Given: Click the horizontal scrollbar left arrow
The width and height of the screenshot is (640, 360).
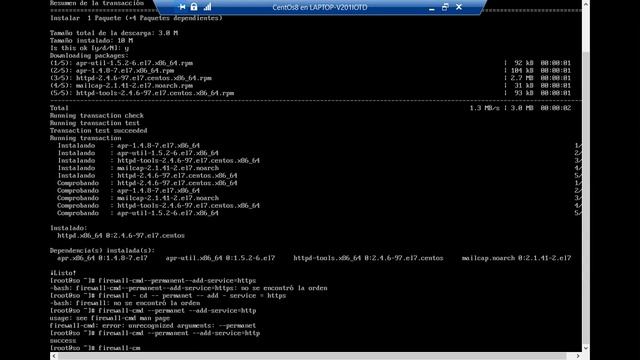Looking at the screenshot, I should pyautogui.click(x=54, y=356).
